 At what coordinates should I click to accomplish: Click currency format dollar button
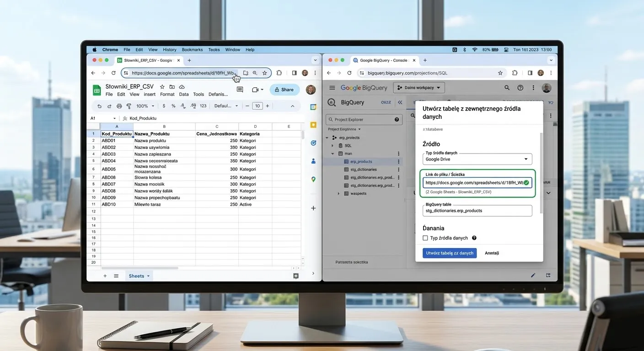point(164,106)
